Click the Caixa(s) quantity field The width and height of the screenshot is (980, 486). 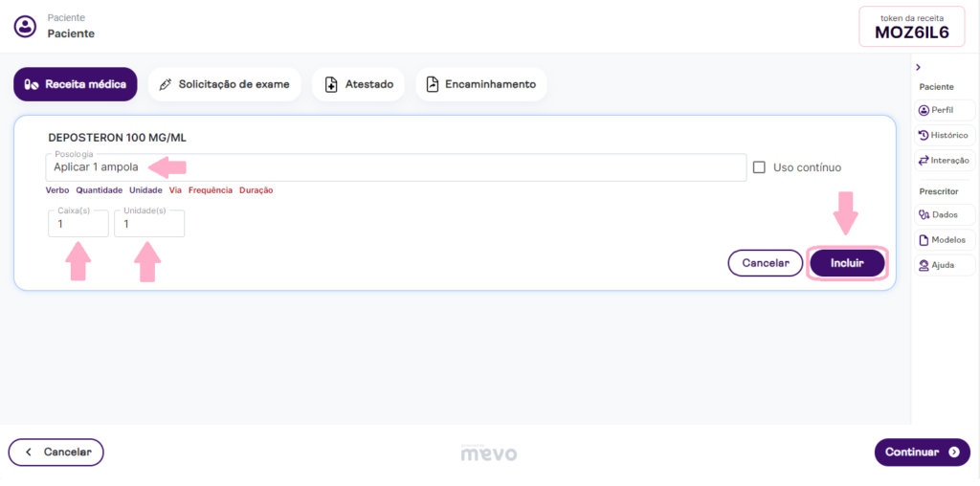[78, 224]
